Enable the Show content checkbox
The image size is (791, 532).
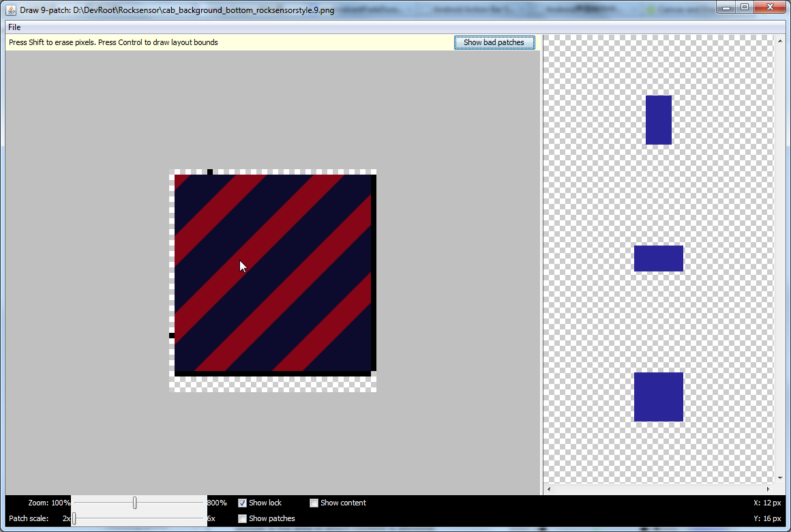[314, 503]
